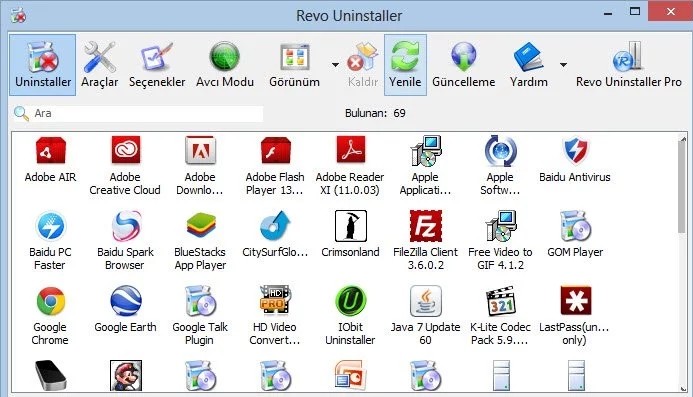Viewport: 693px width, 397px height.
Task: Select Google Talk Plugin icon
Action: [201, 301]
